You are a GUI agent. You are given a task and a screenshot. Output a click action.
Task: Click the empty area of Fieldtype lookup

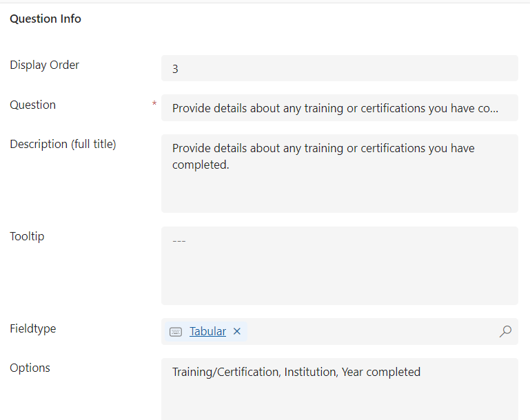coord(371,331)
